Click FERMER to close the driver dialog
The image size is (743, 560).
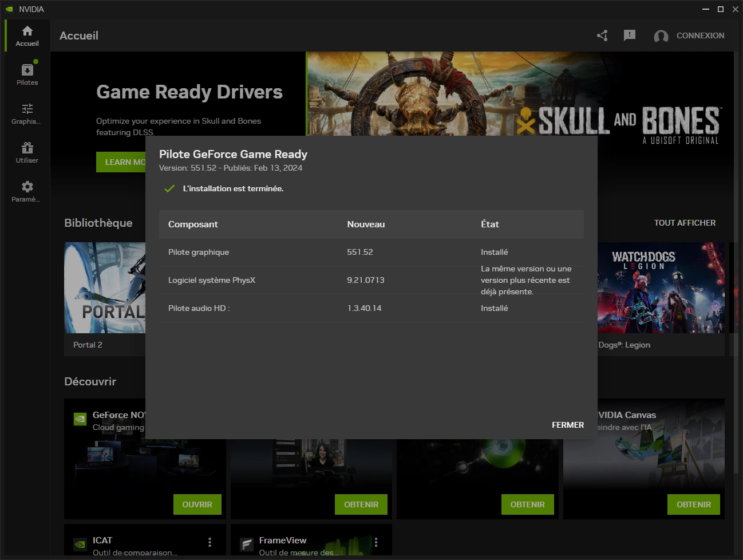pyautogui.click(x=568, y=425)
